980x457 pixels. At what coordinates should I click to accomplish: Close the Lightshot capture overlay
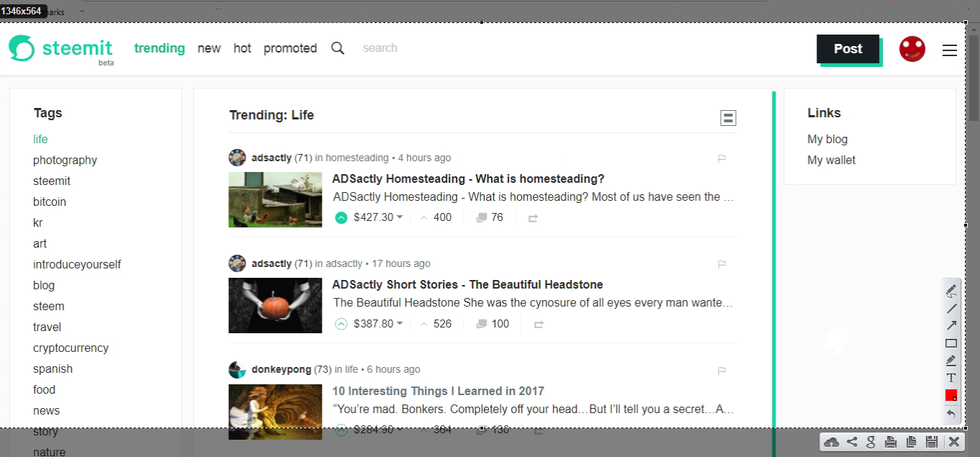pyautogui.click(x=953, y=442)
